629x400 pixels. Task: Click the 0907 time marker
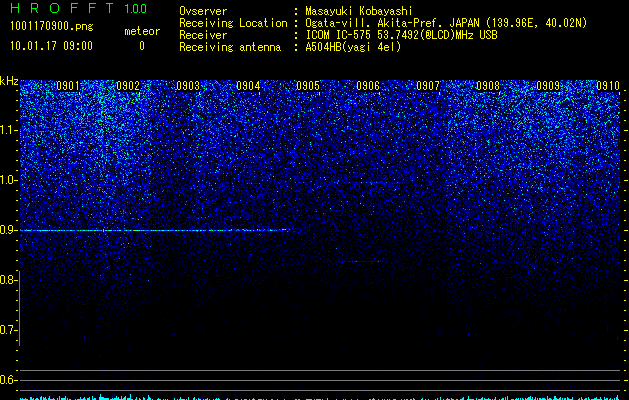coord(428,86)
